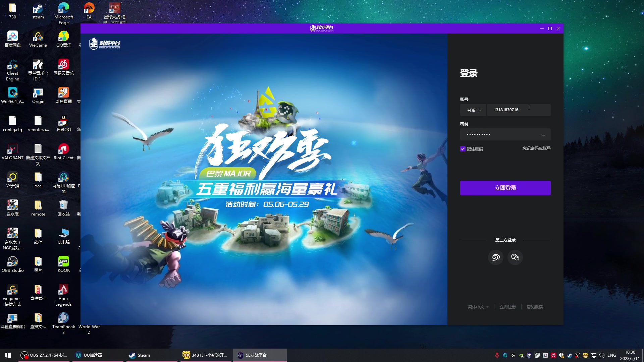This screenshot has height=362, width=644.
Task: Open the 简体中文 language selector
Action: (478, 307)
